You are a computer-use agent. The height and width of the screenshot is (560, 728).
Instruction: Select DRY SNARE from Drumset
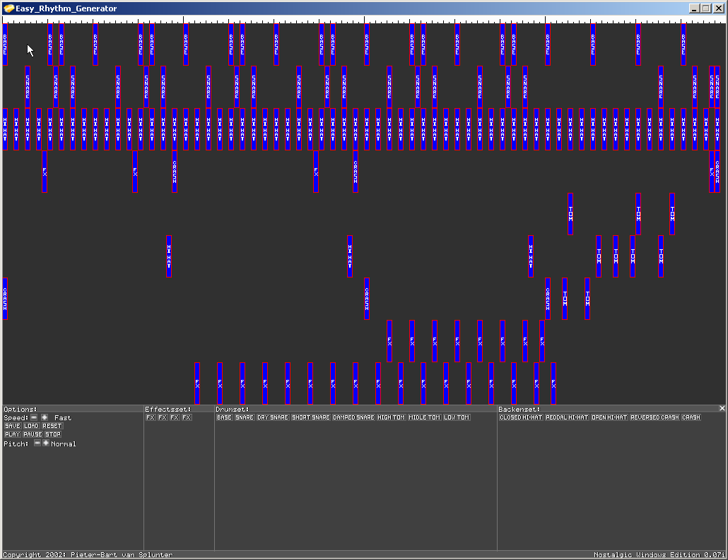click(272, 417)
